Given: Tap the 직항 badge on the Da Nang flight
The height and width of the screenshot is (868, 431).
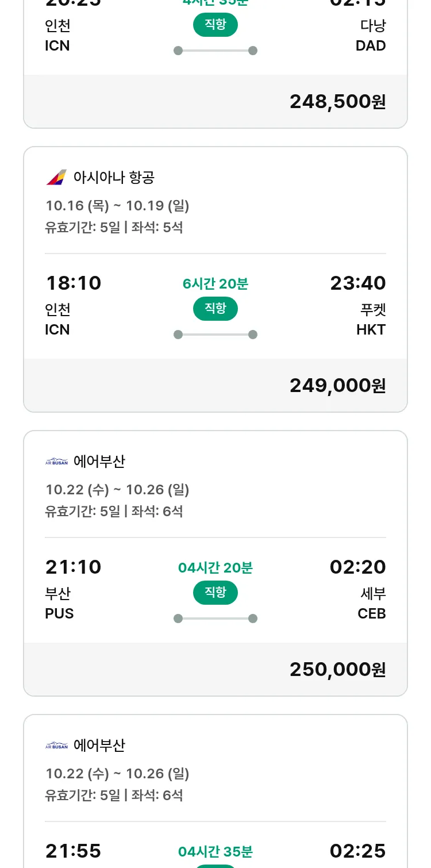Looking at the screenshot, I should pos(215,25).
